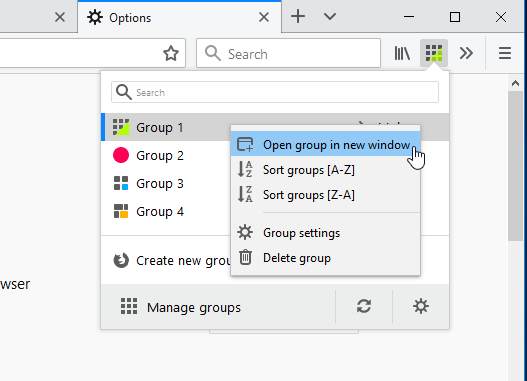Click the red circle Group 2 icon

click(121, 155)
